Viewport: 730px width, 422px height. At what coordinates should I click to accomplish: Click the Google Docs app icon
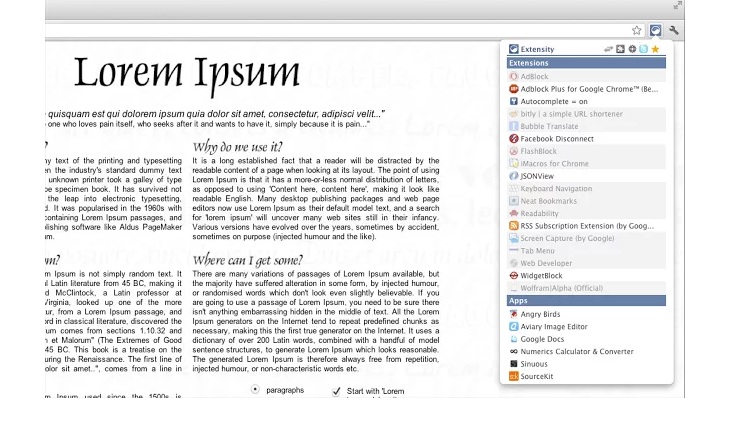pos(514,339)
